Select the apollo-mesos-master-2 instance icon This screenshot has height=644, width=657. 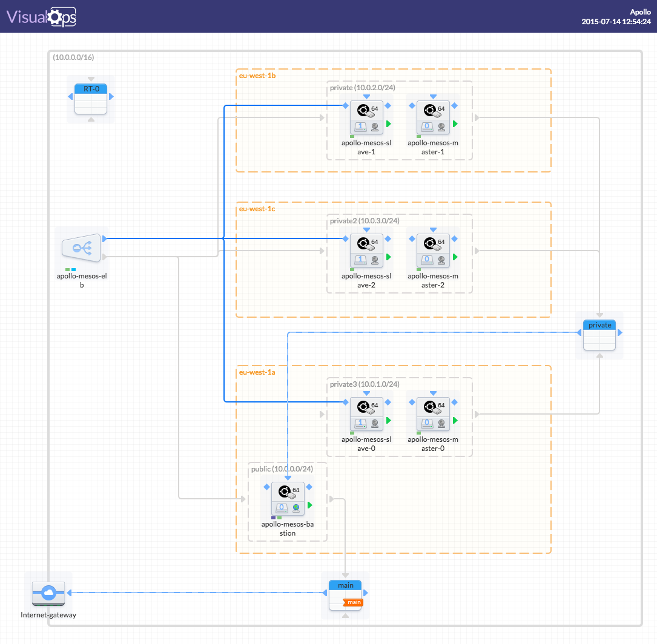point(433,251)
